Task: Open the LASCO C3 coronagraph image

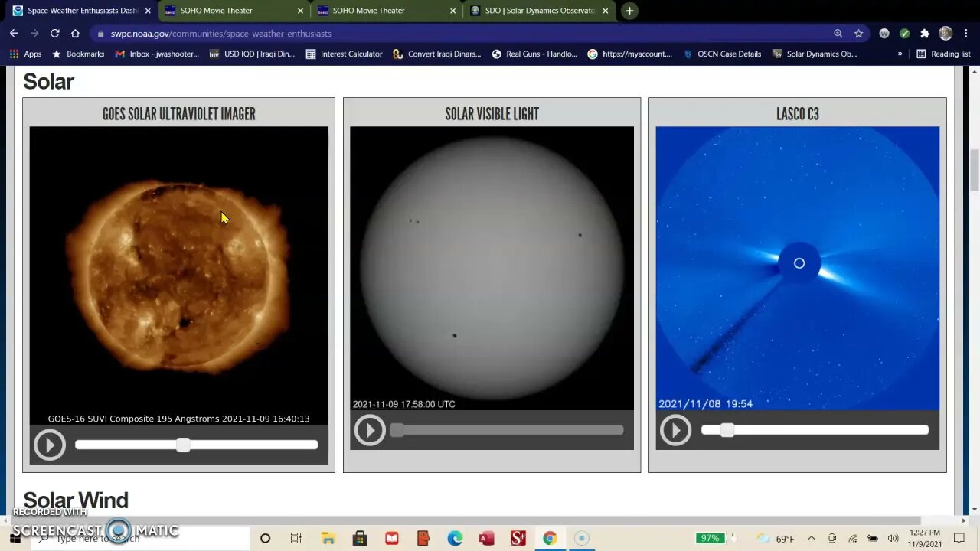Action: (x=797, y=269)
